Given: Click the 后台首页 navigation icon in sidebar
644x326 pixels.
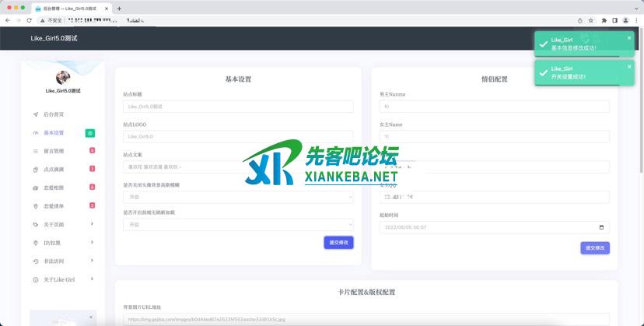Looking at the screenshot, I should [x=35, y=114].
